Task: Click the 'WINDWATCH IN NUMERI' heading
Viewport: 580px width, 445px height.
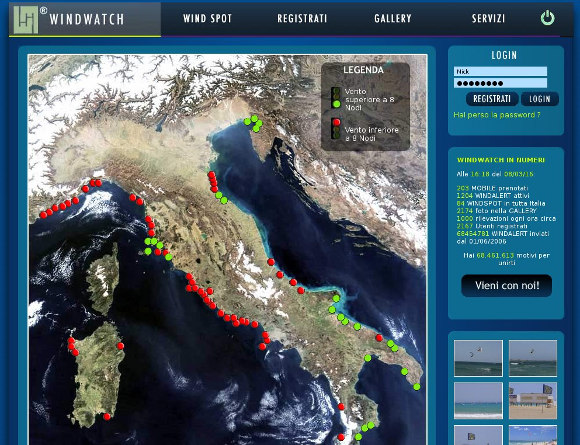Action: point(501,160)
